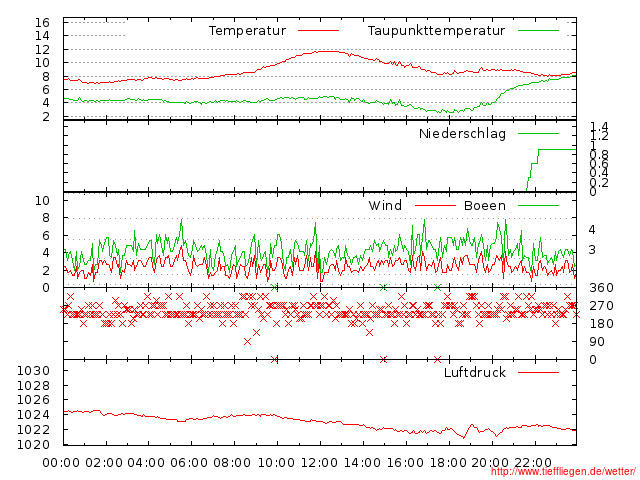Click the Wind legend label
The width and height of the screenshot is (640, 480).
click(385, 205)
